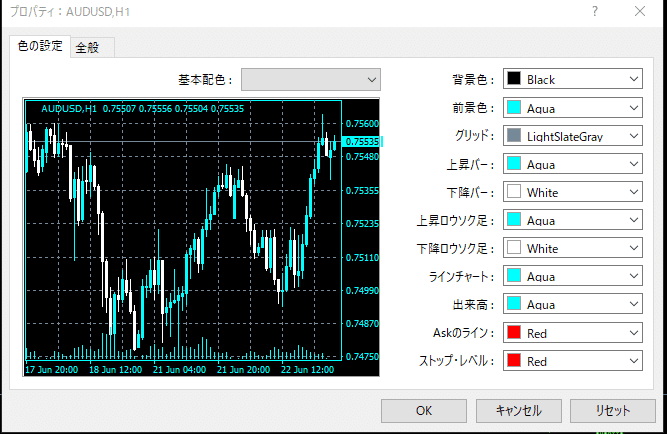Open the 基本配色 dropdown
667x434 pixels.
[311, 80]
